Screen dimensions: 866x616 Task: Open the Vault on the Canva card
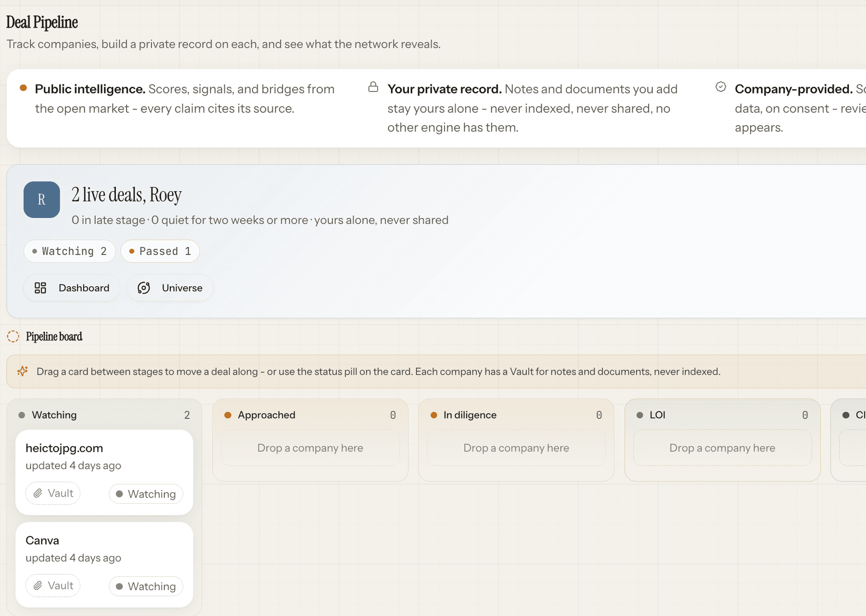click(x=53, y=586)
